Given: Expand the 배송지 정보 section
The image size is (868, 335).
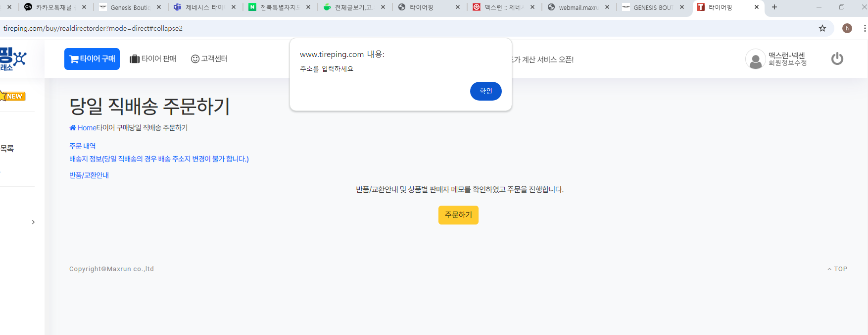Looking at the screenshot, I should click(159, 159).
